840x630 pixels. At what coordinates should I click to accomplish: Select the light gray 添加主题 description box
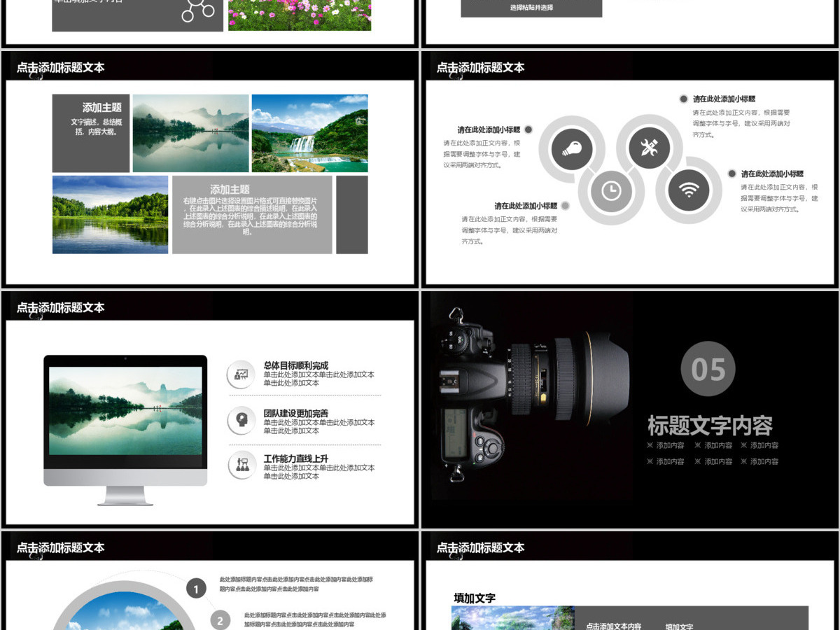[252, 214]
